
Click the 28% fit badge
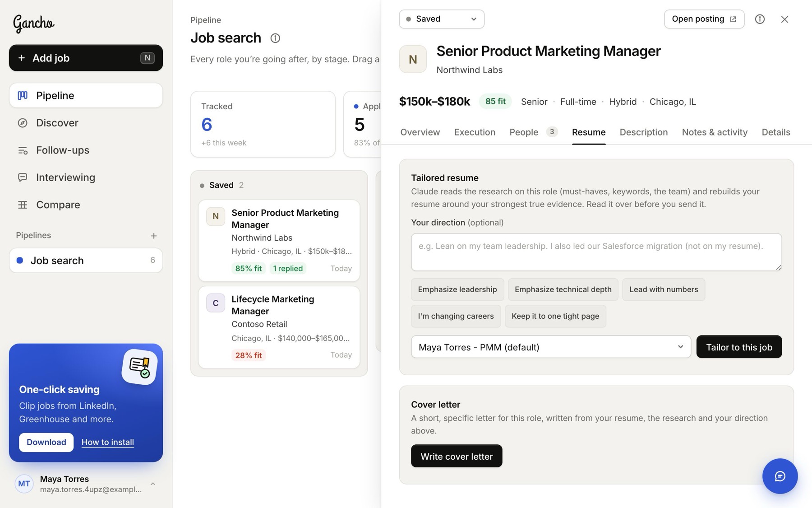249,355
